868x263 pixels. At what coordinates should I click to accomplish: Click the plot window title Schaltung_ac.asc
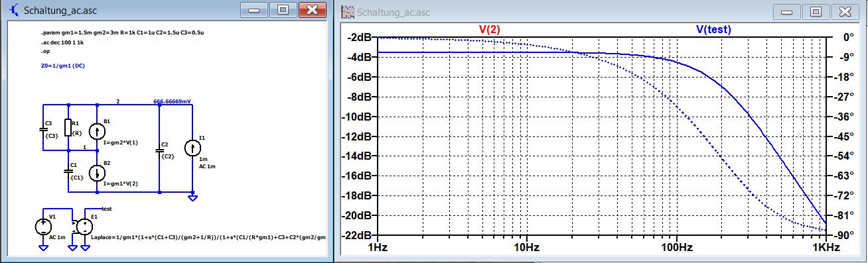pos(394,13)
